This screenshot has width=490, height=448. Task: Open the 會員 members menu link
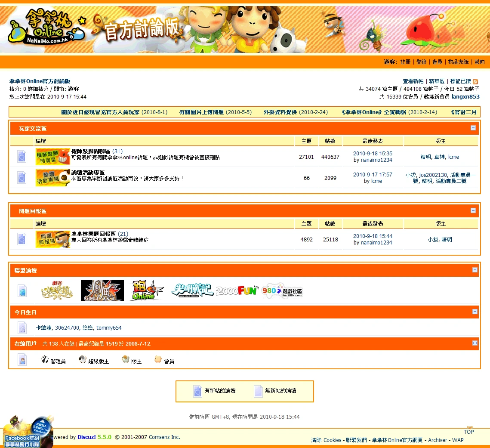(x=437, y=62)
